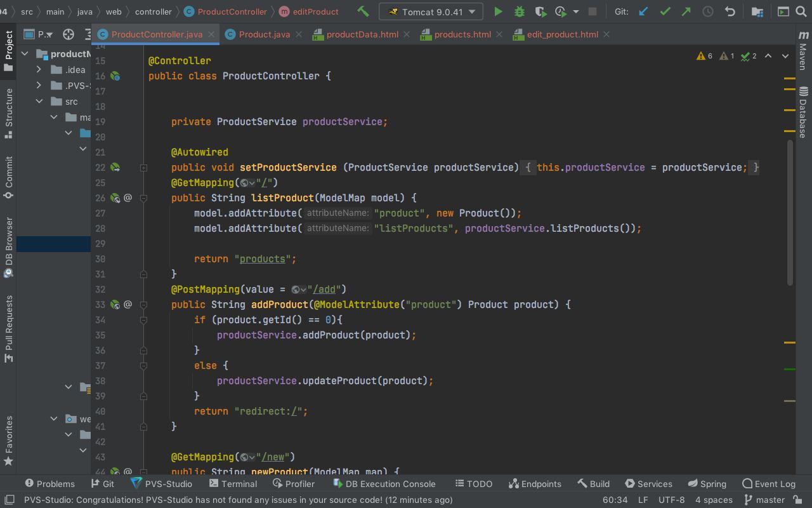Click the Build project hammer icon
Screen dimensions: 812x508
363,11
